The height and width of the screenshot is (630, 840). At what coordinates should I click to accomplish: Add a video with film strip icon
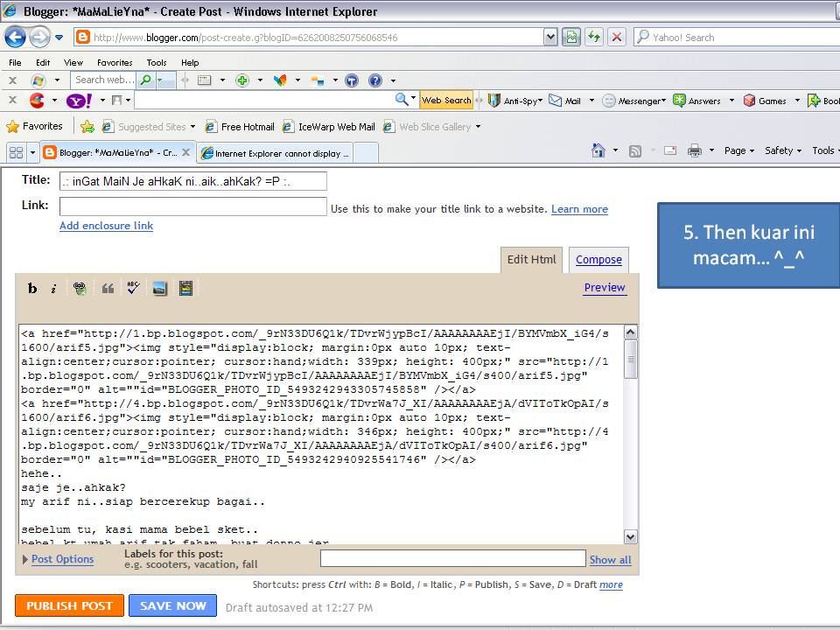(x=185, y=289)
